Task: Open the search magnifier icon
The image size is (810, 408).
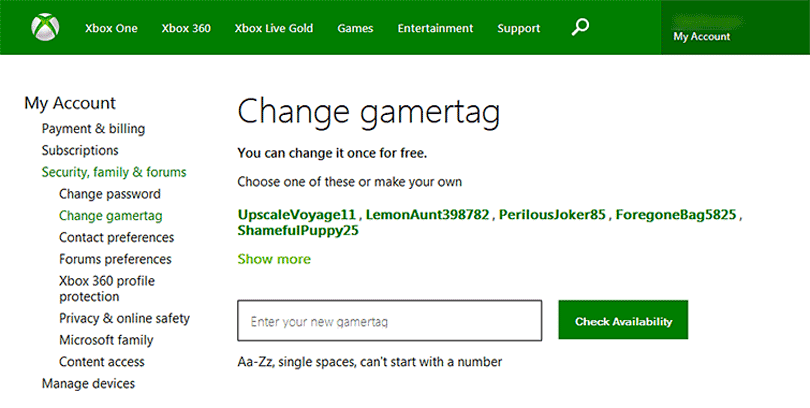Action: click(x=580, y=27)
